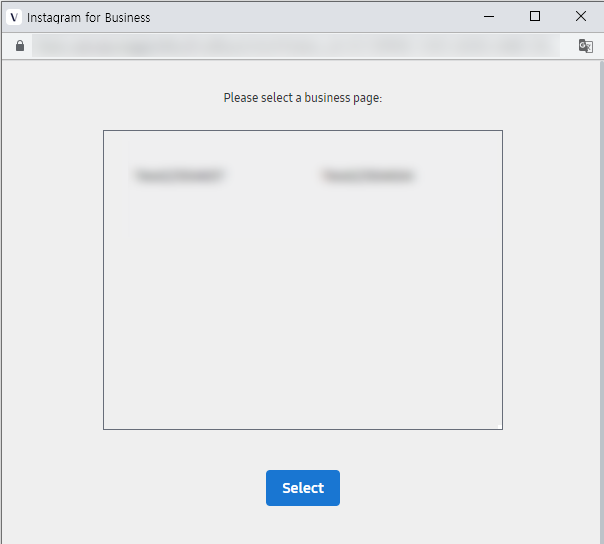604x544 pixels.
Task: Maximize the Instagram for Business window
Action: pyautogui.click(x=535, y=16)
